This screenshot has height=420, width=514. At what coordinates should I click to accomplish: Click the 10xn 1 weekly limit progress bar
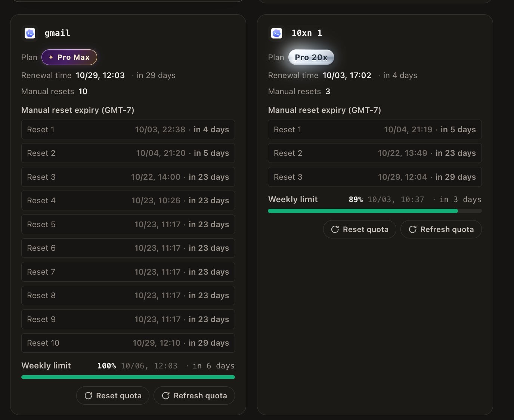pos(375,211)
